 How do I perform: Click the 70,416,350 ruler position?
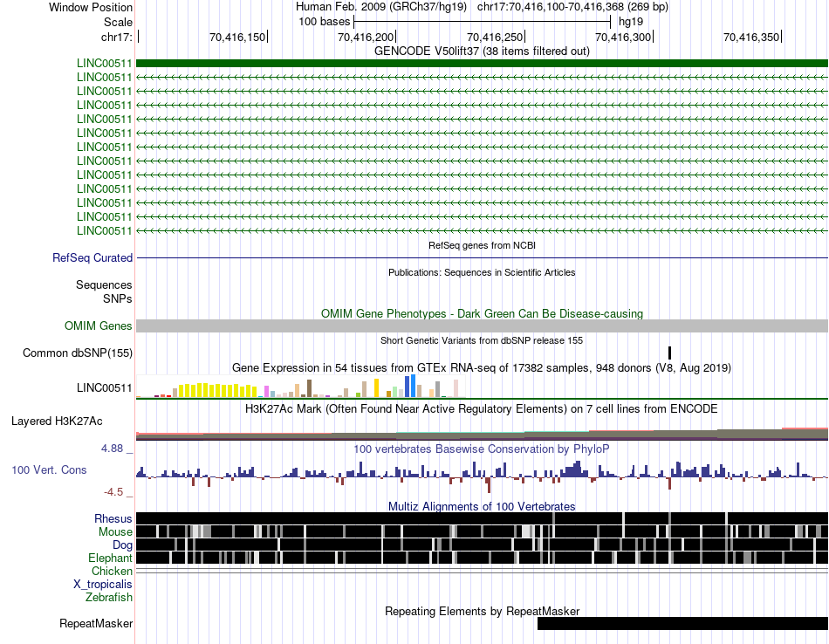coord(751,37)
